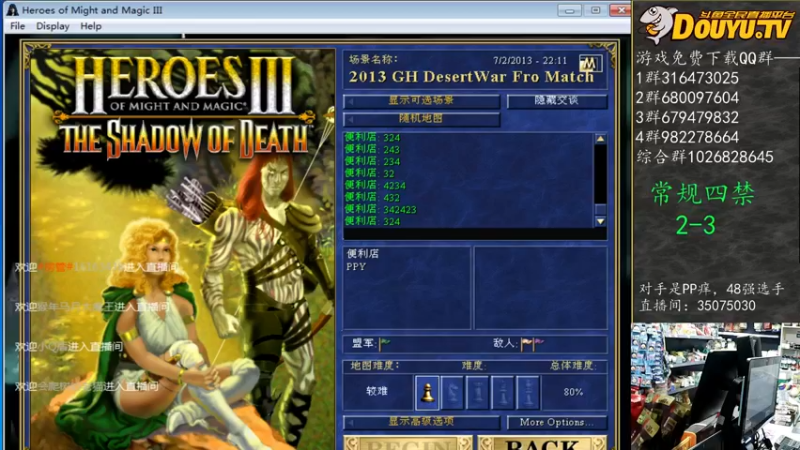Click QQ group text 2群680097604
The image size is (800, 450).
(687, 97)
